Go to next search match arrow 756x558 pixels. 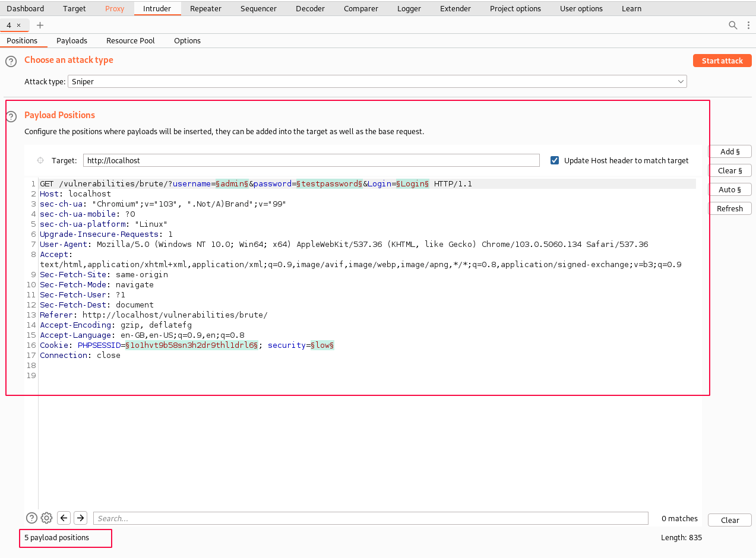[x=81, y=518]
